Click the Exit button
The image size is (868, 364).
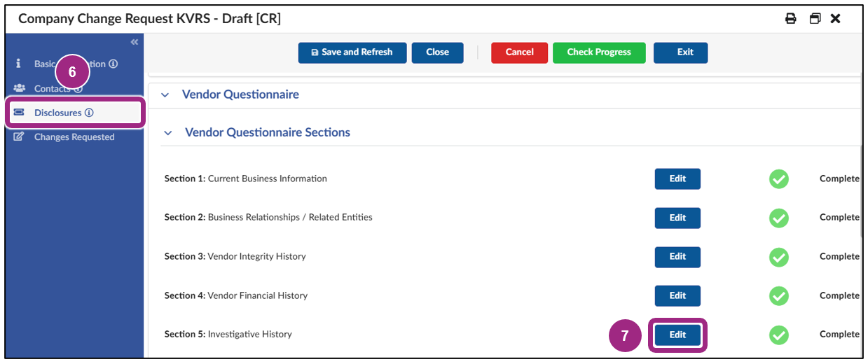click(x=680, y=52)
